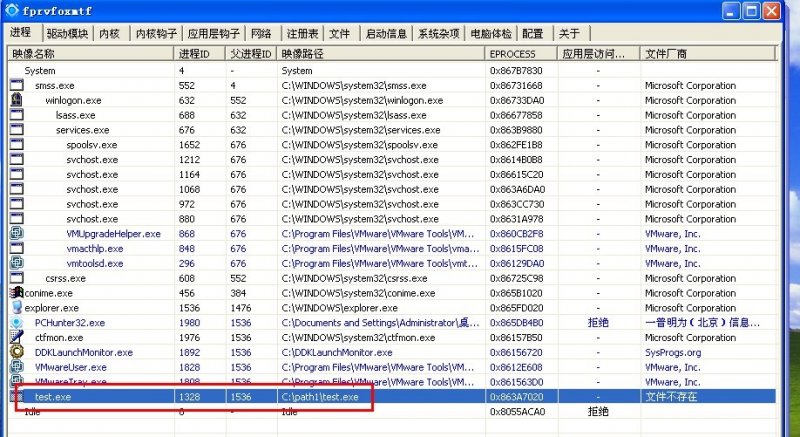Switch to the 电脑体检 tab
This screenshot has width=800, height=437.
tap(491, 34)
